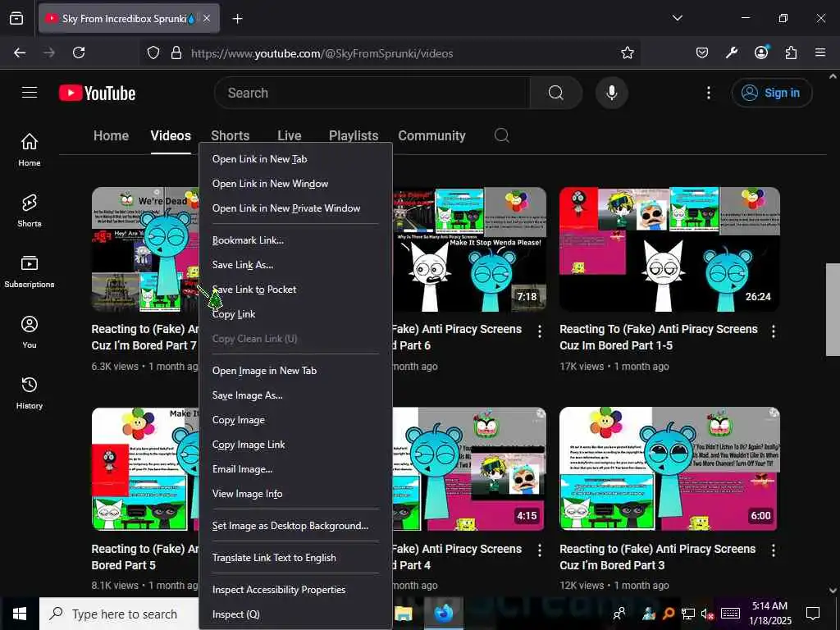Click the YouTube search input field
Image resolution: width=840 pixels, height=630 pixels.
point(372,93)
